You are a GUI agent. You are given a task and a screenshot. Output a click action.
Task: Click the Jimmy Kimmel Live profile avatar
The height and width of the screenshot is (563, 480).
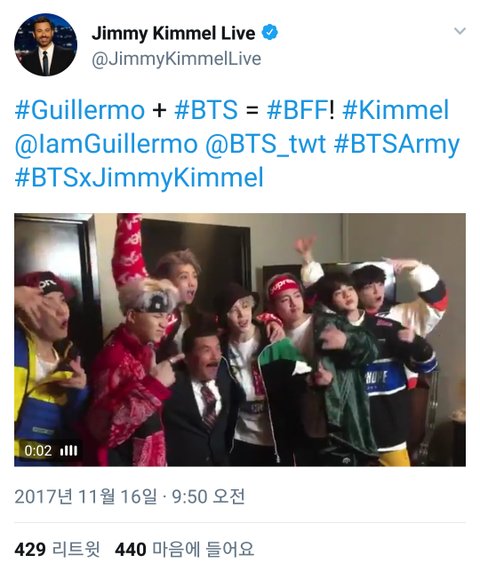pos(46,45)
